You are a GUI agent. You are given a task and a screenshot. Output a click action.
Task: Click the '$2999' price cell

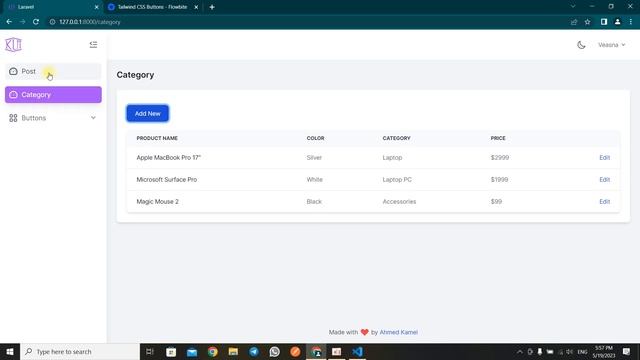click(500, 158)
